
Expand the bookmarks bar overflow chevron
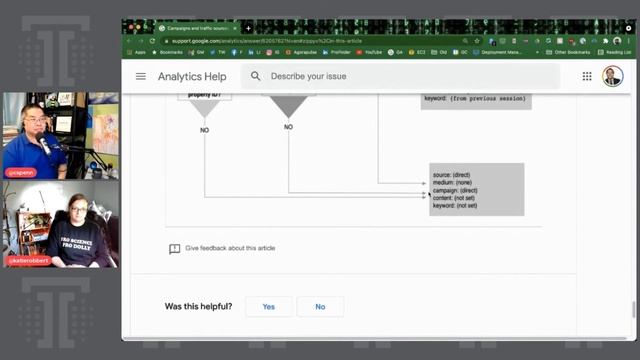pyautogui.click(x=537, y=52)
